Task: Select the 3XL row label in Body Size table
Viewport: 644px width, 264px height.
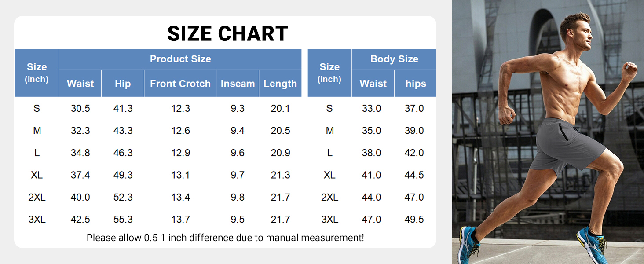Action: click(329, 220)
